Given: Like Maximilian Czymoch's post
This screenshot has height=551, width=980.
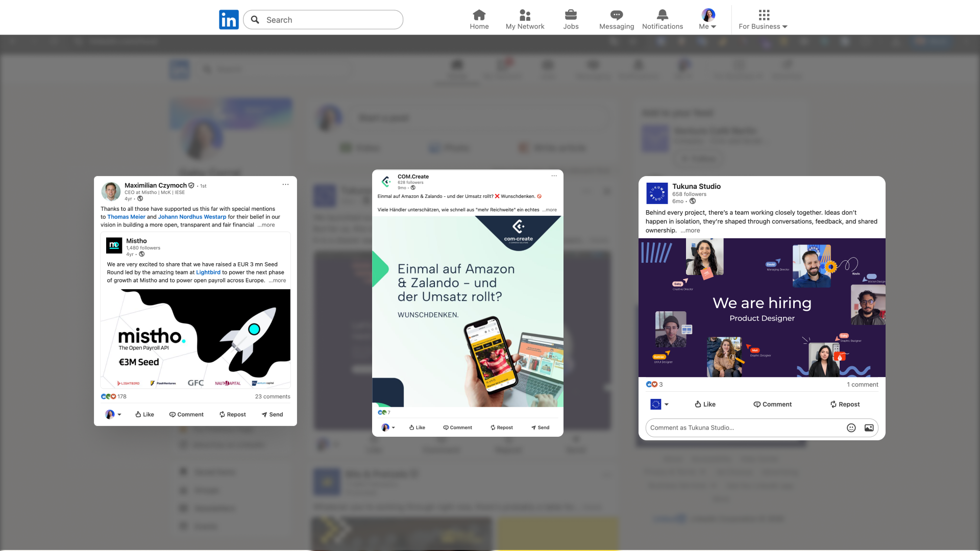Looking at the screenshot, I should 144,414.
